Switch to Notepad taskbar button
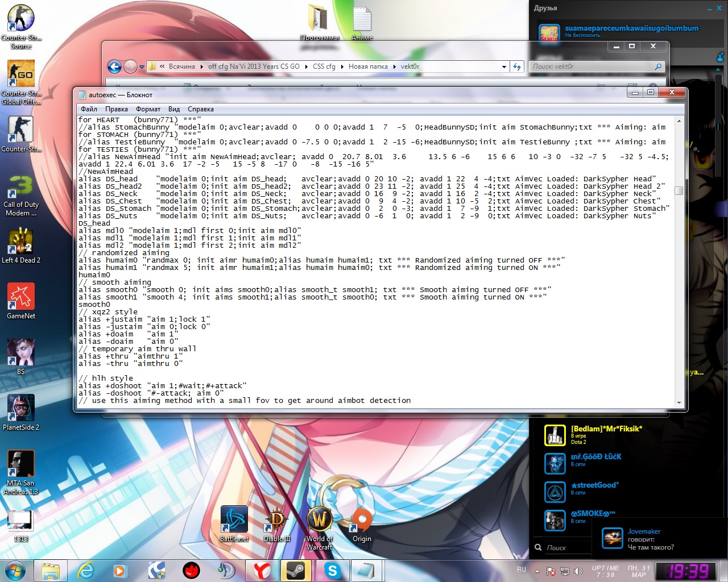The height and width of the screenshot is (582, 728). (x=366, y=570)
